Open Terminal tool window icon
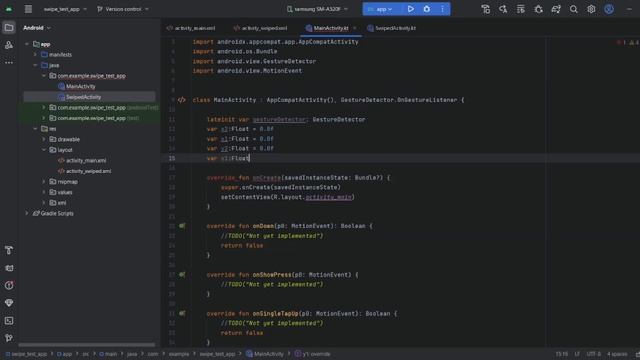The image size is (640, 360). point(9,321)
